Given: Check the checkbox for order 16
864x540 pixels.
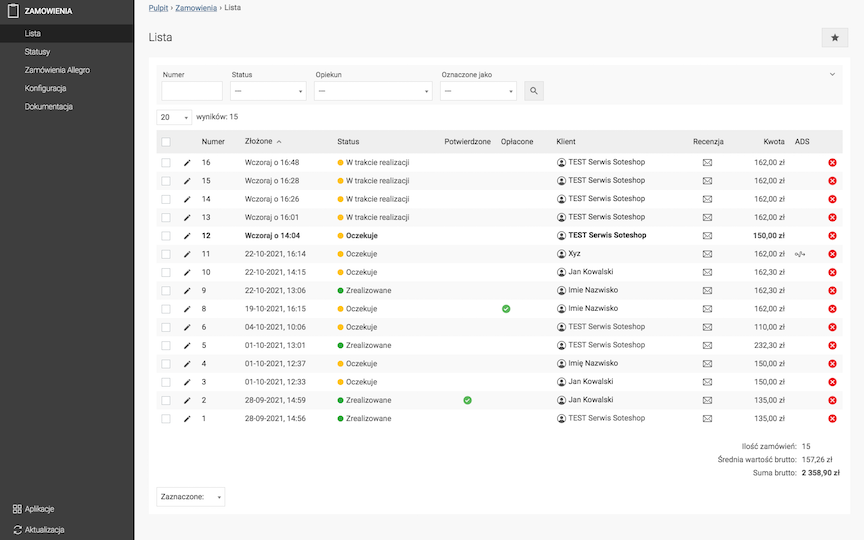Looking at the screenshot, I should coord(166,163).
